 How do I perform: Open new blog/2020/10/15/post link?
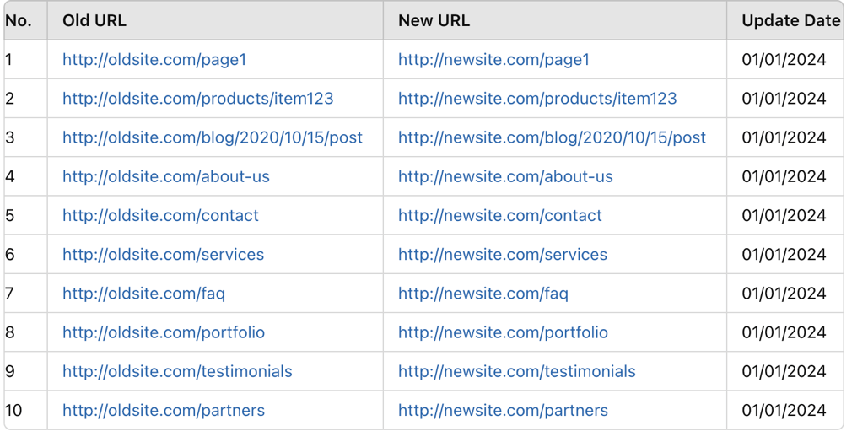point(552,137)
